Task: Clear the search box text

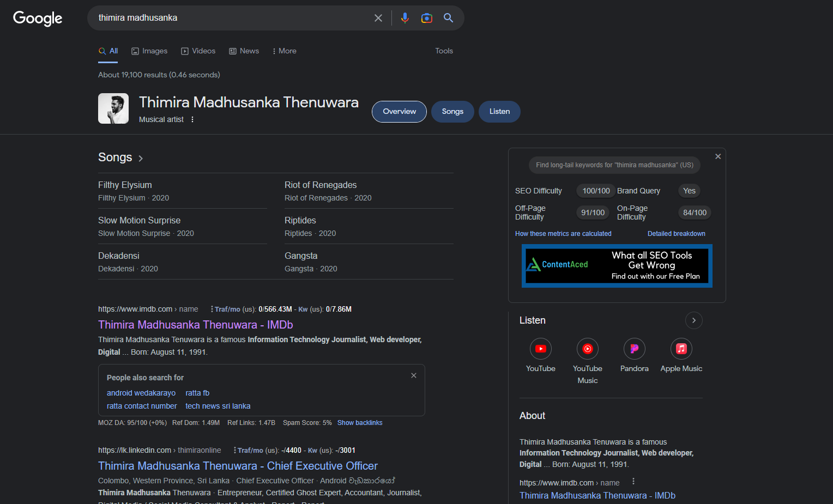Action: point(378,18)
